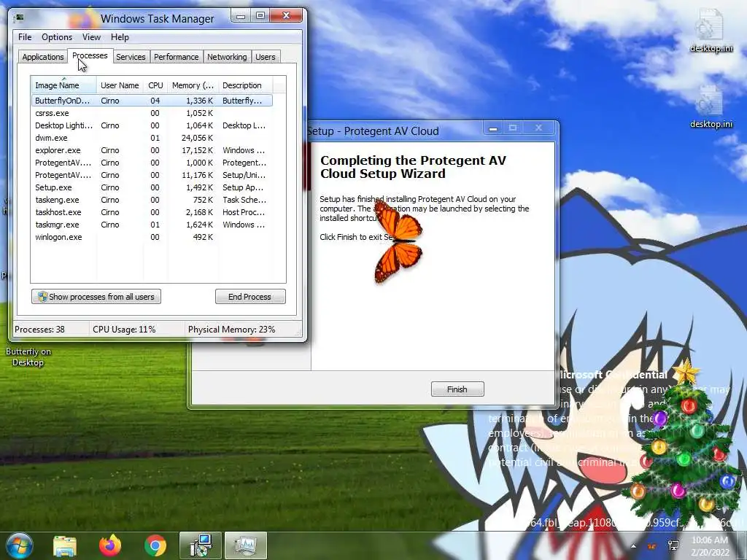The width and height of the screenshot is (747, 560).
Task: Click the butterfly tray icon
Action: (651, 545)
